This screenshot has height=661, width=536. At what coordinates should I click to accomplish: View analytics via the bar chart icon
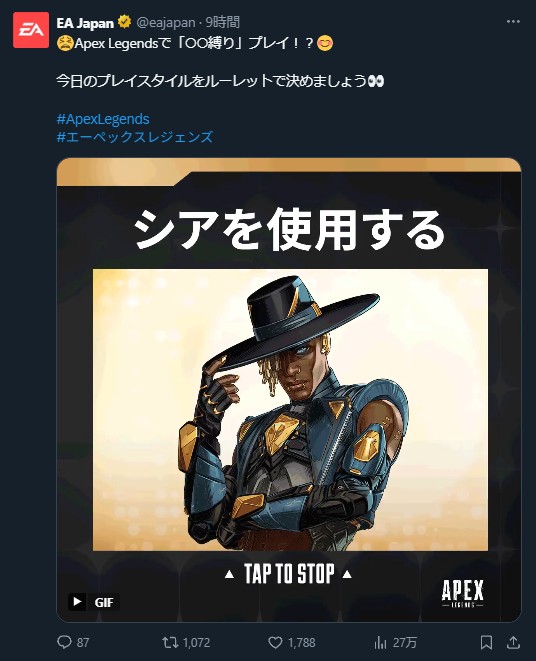click(x=380, y=642)
